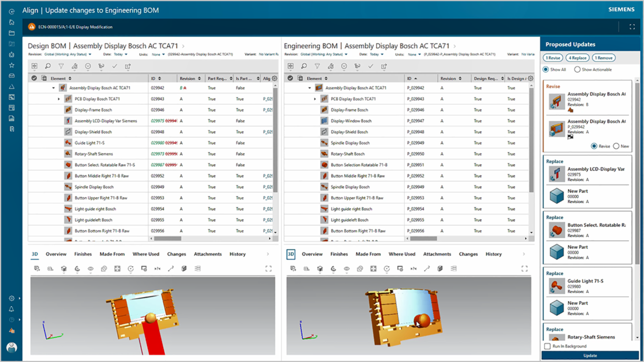Toggle select-all check in Engineering BOM header

290,78
